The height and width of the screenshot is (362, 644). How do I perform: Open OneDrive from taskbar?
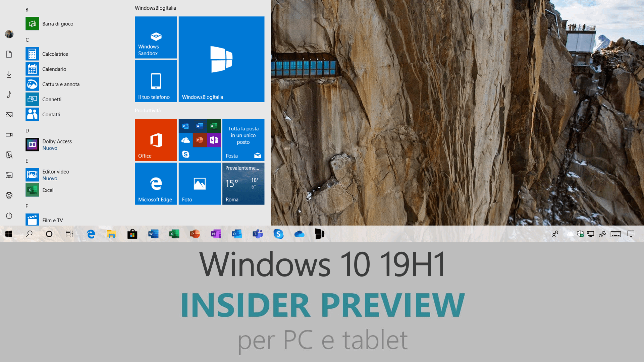point(299,234)
